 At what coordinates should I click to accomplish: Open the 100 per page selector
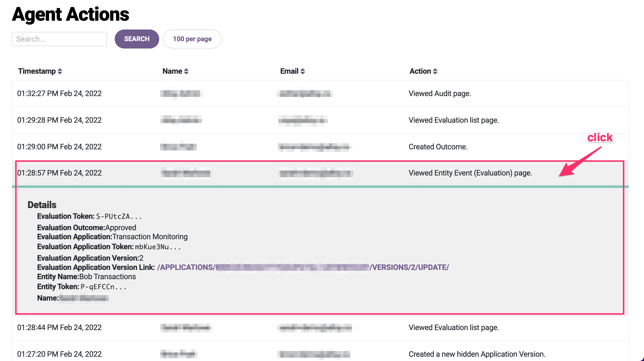pos(192,39)
